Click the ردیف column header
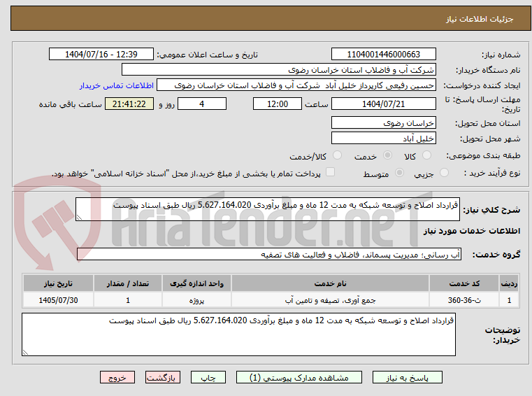The width and height of the screenshot is (532, 396). 509,283
